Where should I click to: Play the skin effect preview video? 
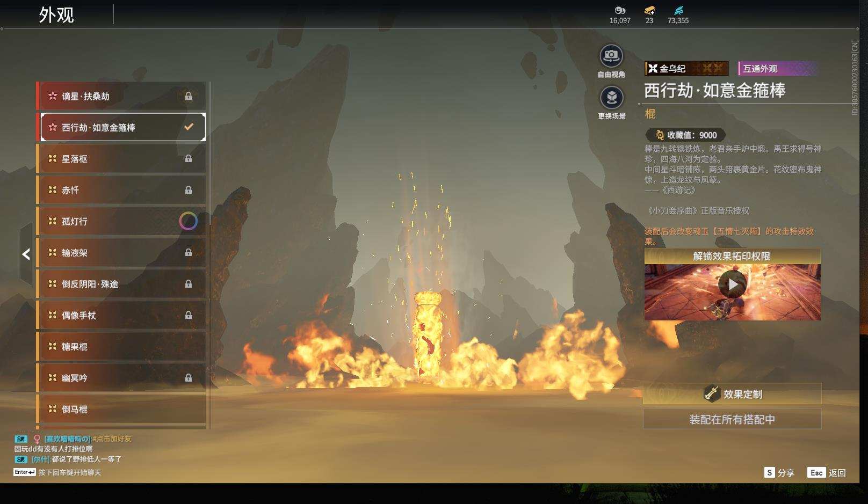(x=733, y=284)
